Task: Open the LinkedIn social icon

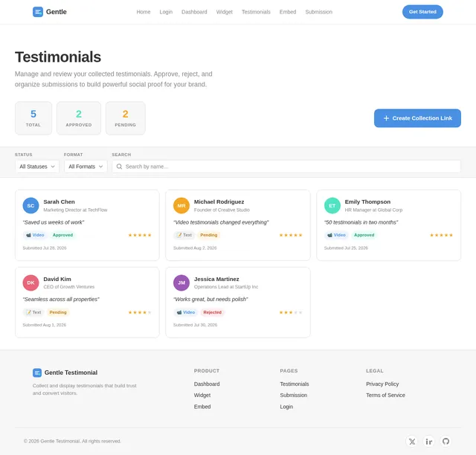Action: [x=428, y=441]
